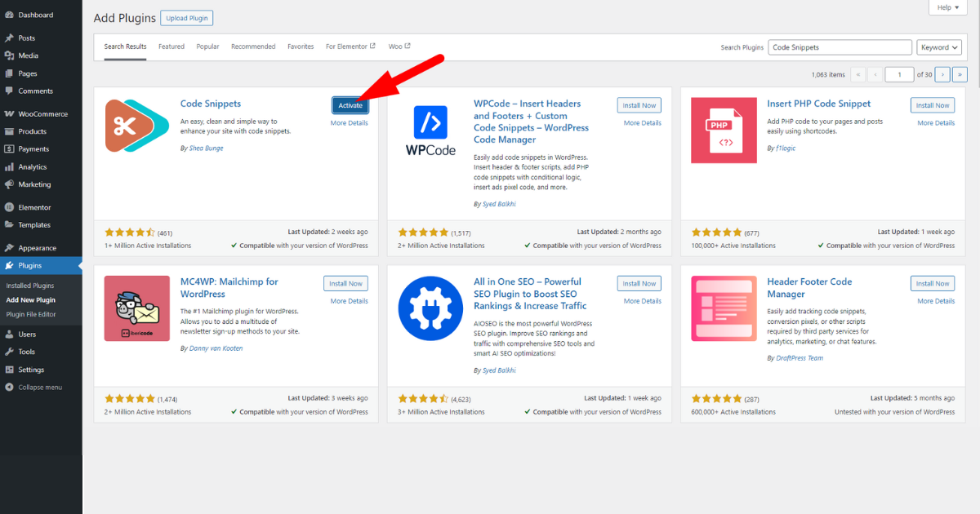The width and height of the screenshot is (980, 514).
Task: Click the Analytics bar chart icon
Action: (8, 167)
